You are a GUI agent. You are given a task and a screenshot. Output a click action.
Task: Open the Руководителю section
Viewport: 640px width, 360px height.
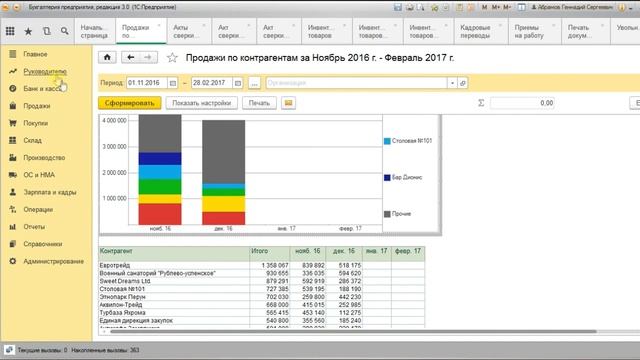(46, 71)
